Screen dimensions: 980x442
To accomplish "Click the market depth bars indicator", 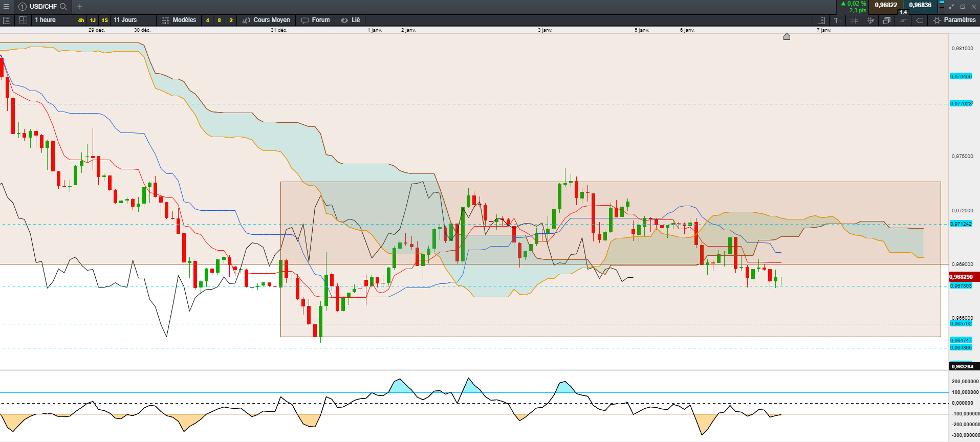I will pos(942,6).
